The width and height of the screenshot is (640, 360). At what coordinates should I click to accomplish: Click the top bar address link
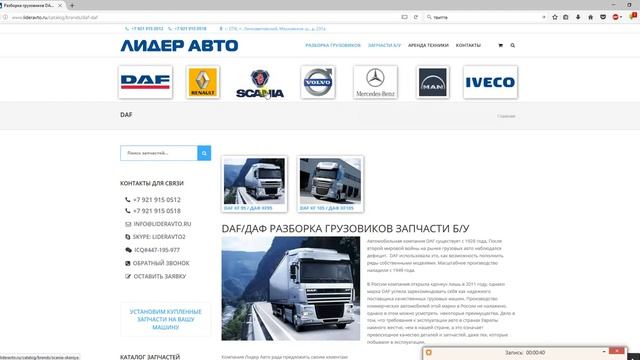click(275, 29)
